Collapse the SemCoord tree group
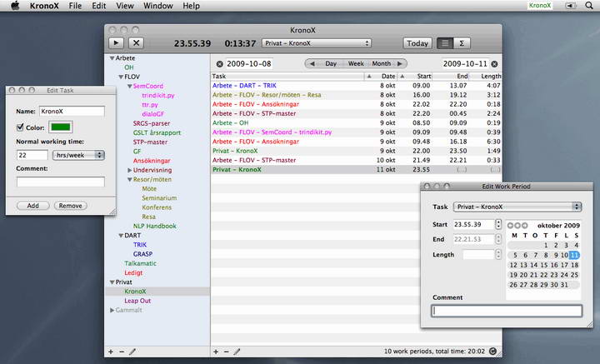The width and height of the screenshot is (600, 364). coord(130,86)
